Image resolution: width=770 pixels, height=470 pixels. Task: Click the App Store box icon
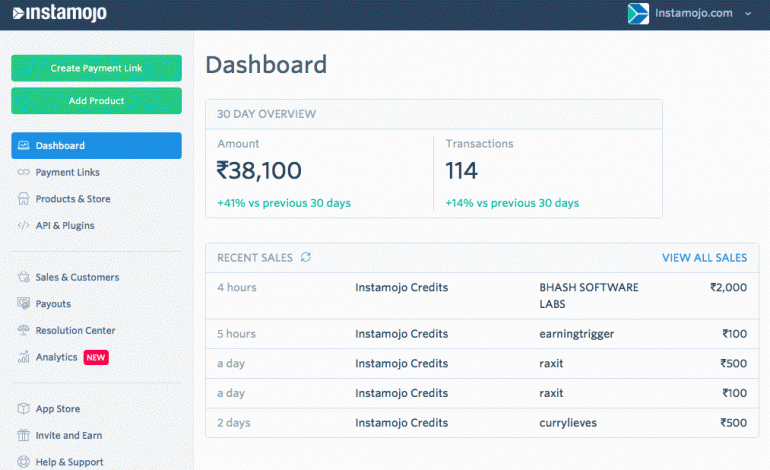point(24,409)
